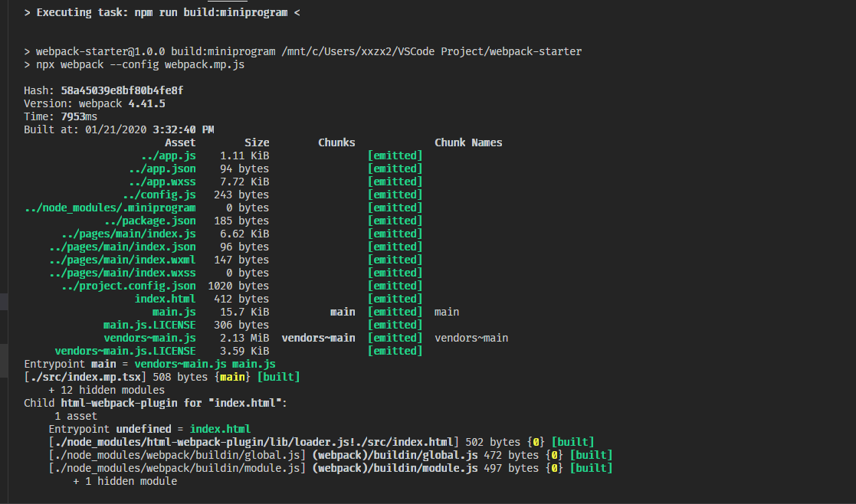
Task: Click 'Entrypoint undefined' index.html value
Action: [x=220, y=430]
